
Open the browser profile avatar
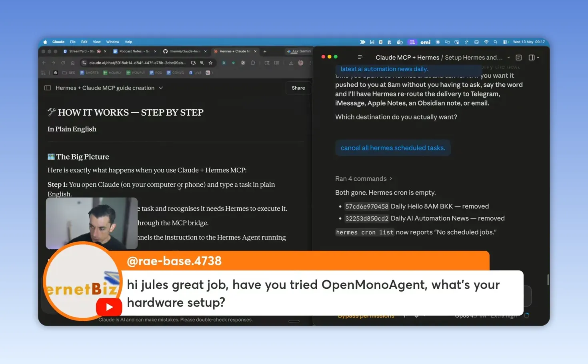[x=300, y=63]
